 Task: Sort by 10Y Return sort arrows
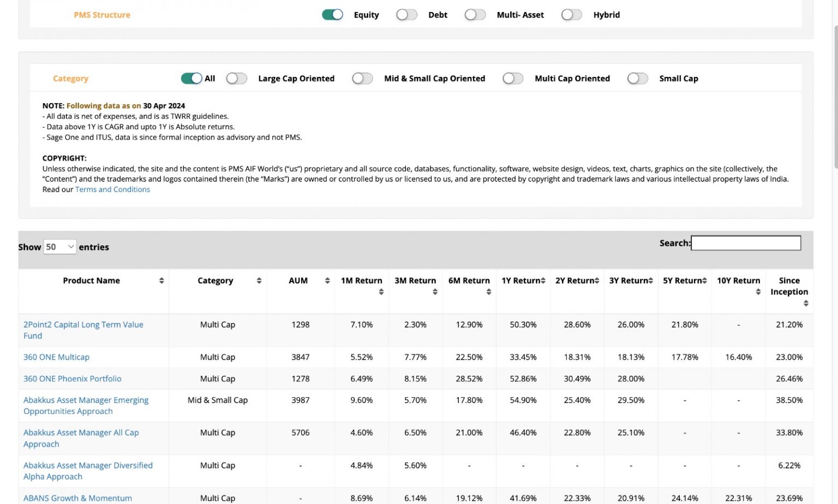click(758, 292)
